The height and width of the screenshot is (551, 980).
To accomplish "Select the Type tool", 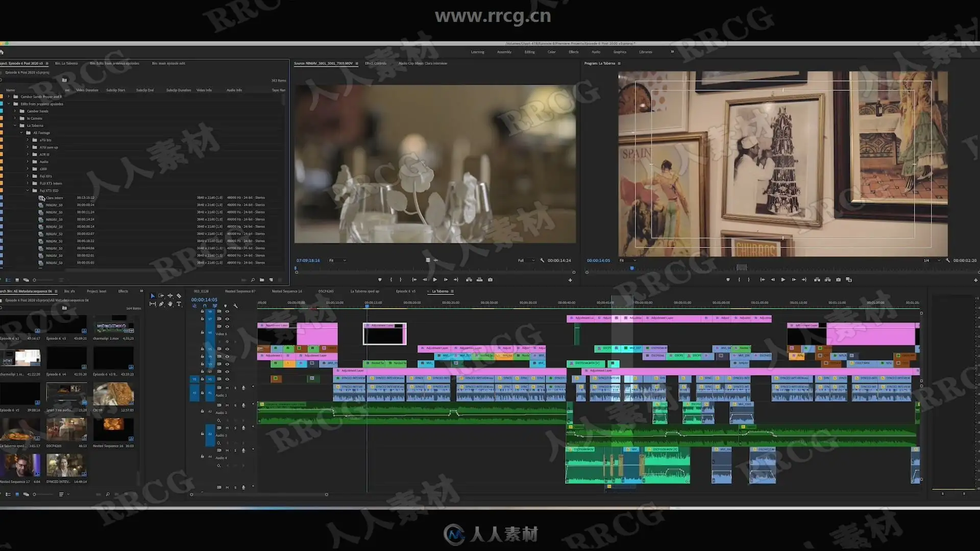I will tap(179, 304).
